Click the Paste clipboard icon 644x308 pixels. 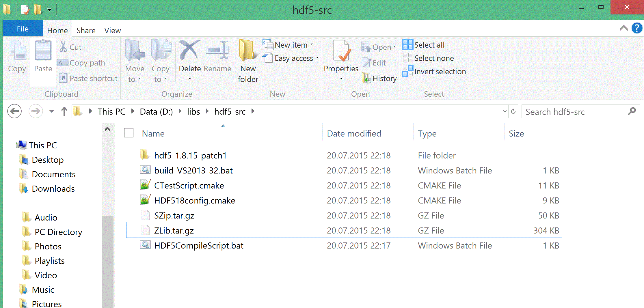tap(43, 51)
